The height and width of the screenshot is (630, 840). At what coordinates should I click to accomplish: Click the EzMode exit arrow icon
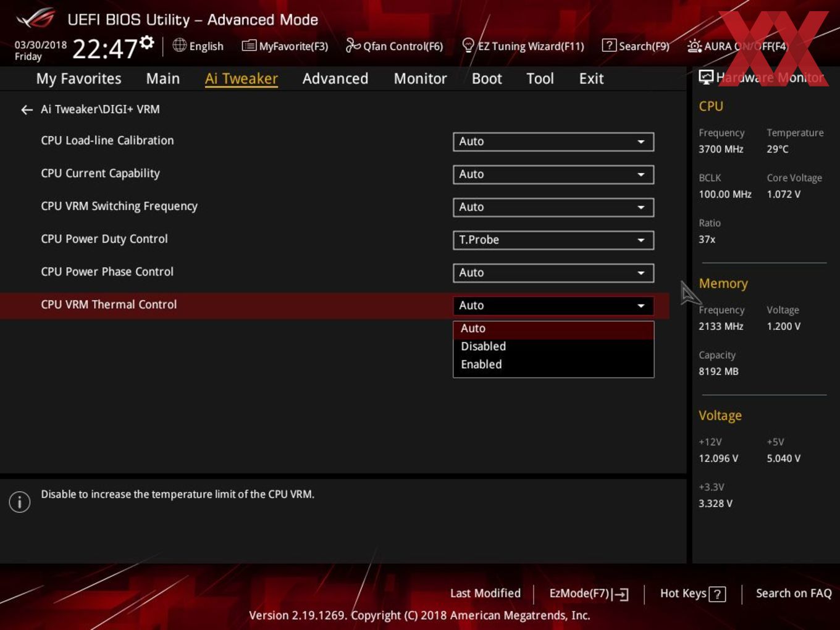tap(621, 594)
